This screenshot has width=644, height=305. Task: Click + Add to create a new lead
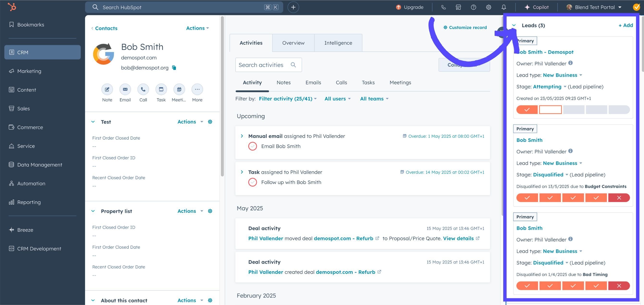click(x=626, y=25)
